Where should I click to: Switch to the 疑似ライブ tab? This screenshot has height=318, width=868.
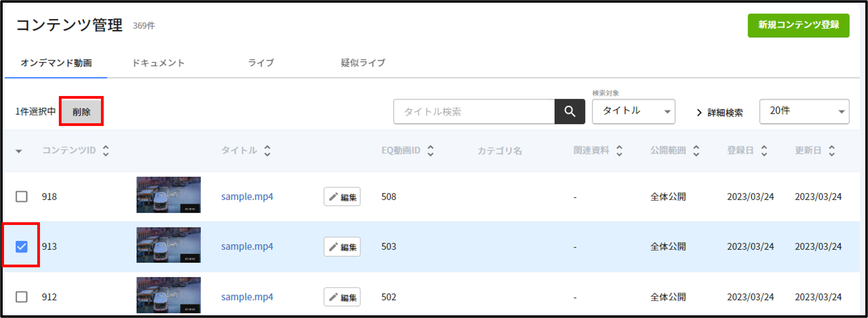click(x=363, y=63)
